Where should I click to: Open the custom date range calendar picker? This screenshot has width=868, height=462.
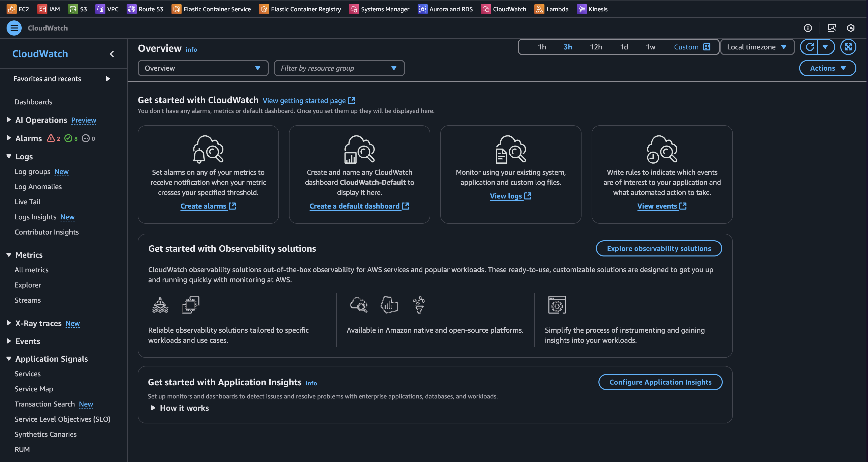707,47
